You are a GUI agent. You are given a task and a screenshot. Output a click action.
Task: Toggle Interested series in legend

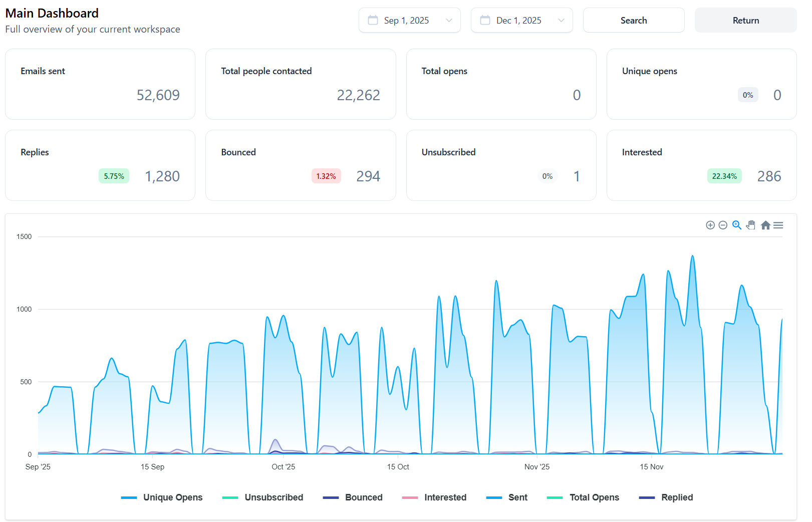434,497
